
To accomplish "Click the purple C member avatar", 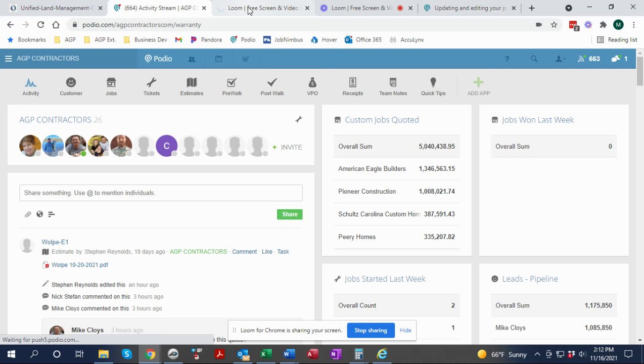I will point(166,146).
